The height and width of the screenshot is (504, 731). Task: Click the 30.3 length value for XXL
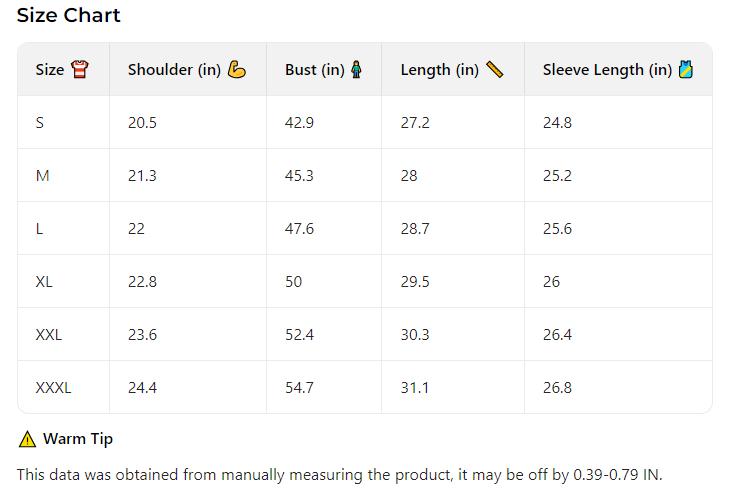[x=415, y=335]
